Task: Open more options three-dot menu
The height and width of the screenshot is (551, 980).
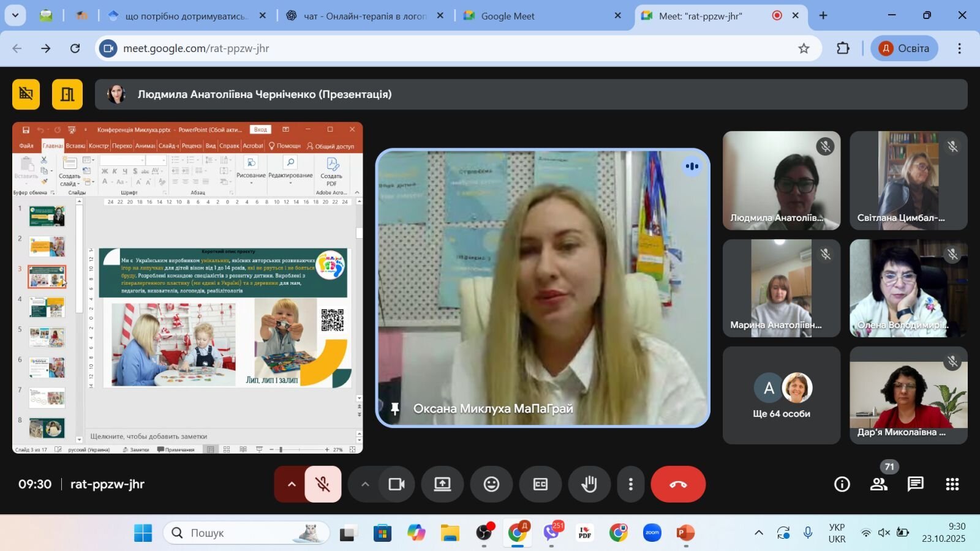Action: [x=631, y=484]
